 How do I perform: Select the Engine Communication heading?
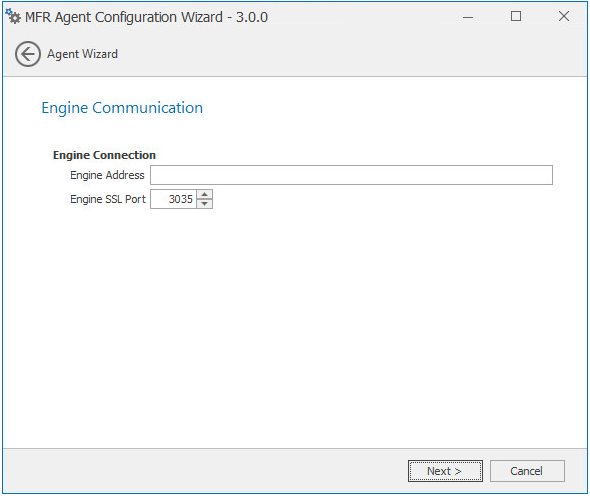click(x=122, y=108)
